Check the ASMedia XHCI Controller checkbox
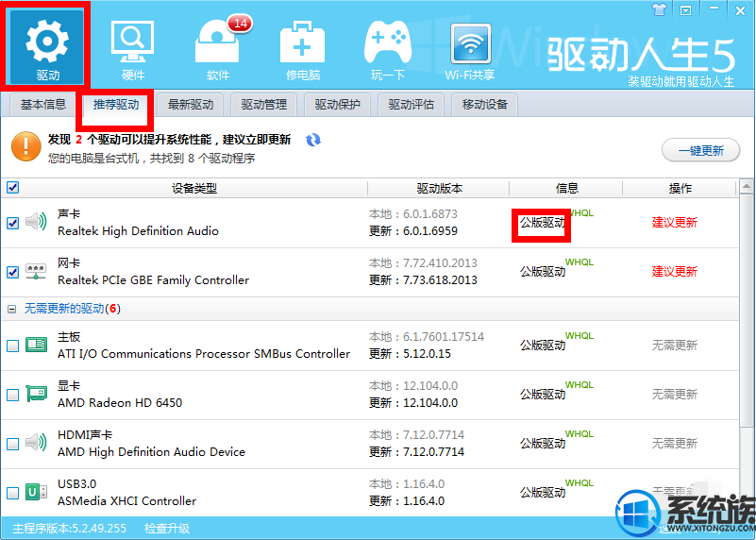Screen dimensions: 756x540 tap(13, 493)
